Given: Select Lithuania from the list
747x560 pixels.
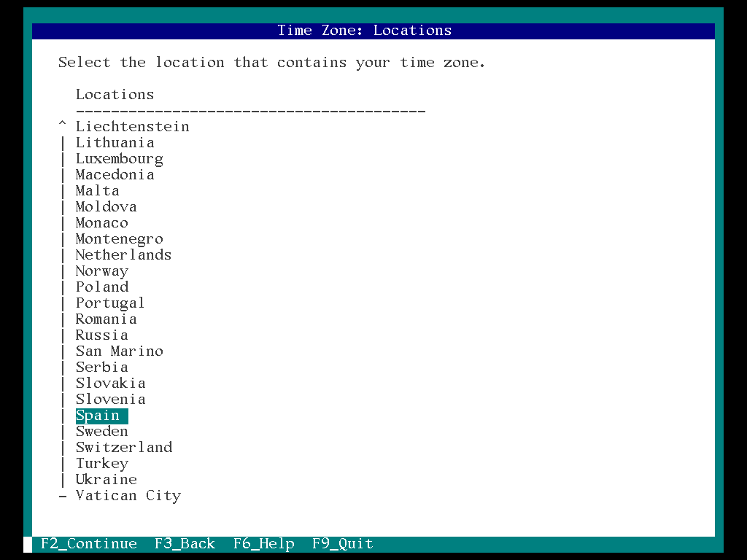Looking at the screenshot, I should [115, 143].
